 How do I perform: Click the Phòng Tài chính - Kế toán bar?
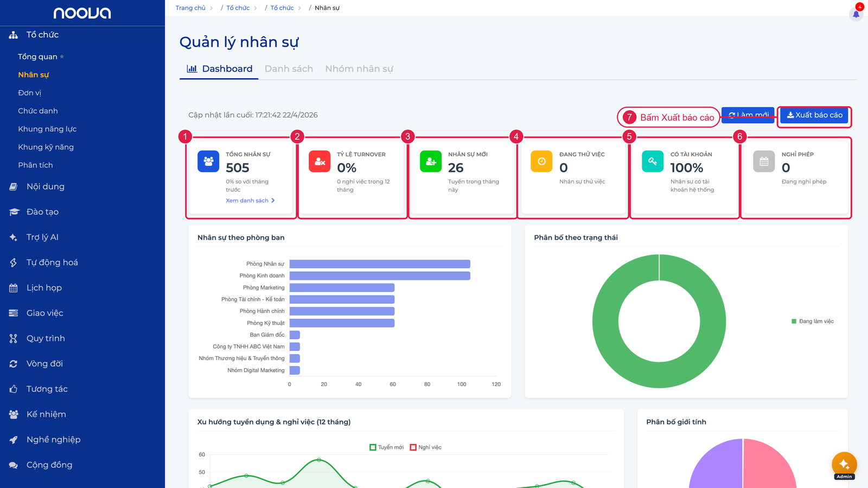coord(342,299)
